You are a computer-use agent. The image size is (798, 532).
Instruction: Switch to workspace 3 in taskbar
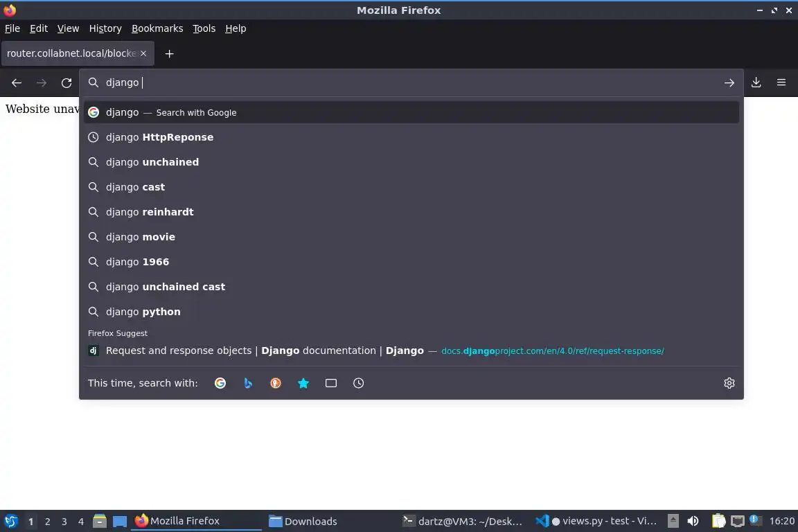pos(64,522)
